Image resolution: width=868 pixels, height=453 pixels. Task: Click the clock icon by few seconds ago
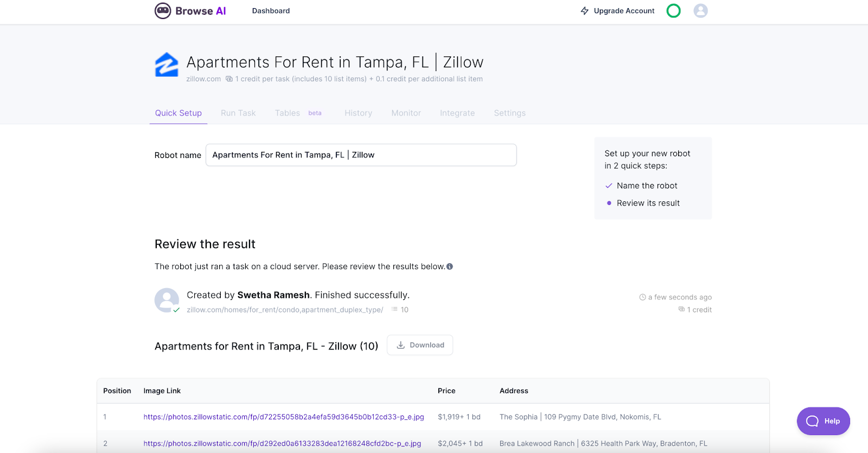click(642, 297)
